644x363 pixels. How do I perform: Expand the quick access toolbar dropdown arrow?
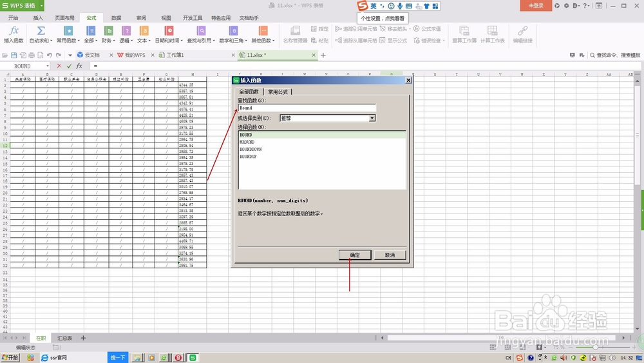(70, 55)
